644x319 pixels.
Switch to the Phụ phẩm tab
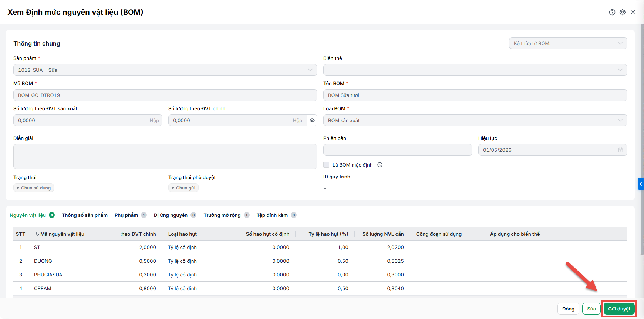click(x=130, y=215)
